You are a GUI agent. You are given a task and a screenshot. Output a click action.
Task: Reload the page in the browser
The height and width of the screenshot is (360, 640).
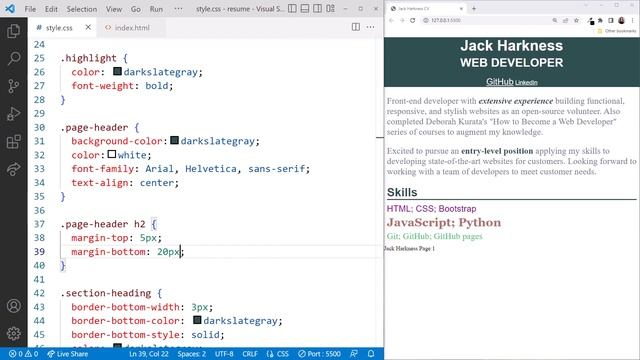[413, 20]
